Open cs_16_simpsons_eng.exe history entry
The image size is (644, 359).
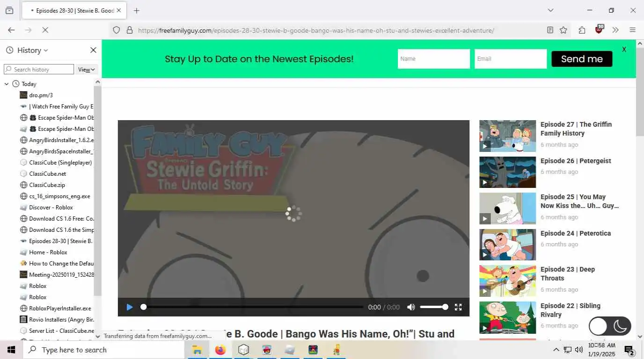click(56, 196)
